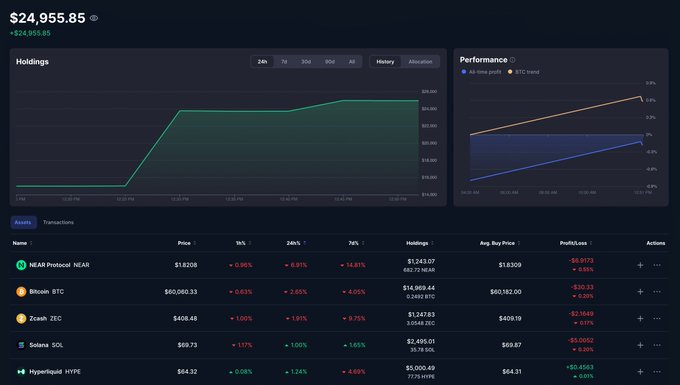Select the 24h time range

click(262, 62)
